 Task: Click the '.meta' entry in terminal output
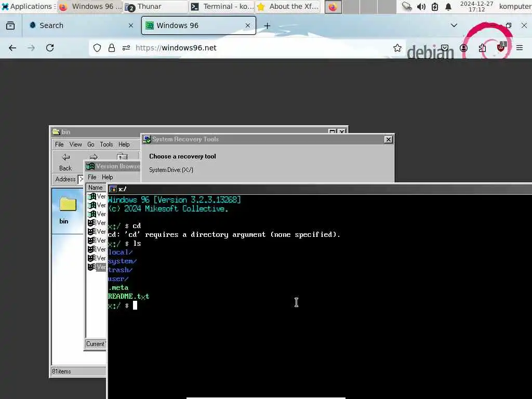coord(118,287)
